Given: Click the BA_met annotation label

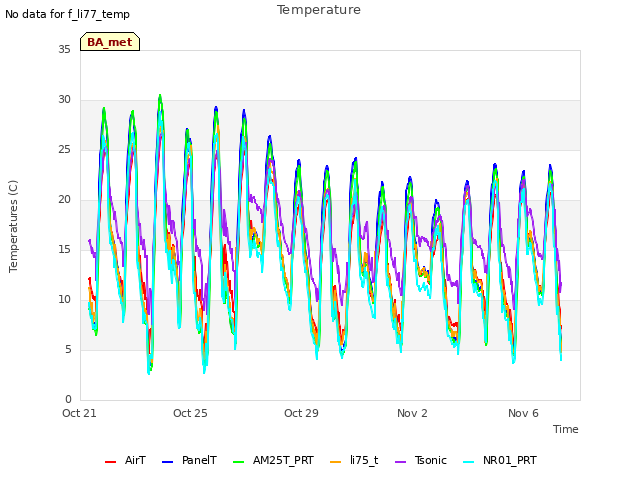Looking at the screenshot, I should click(x=110, y=42).
